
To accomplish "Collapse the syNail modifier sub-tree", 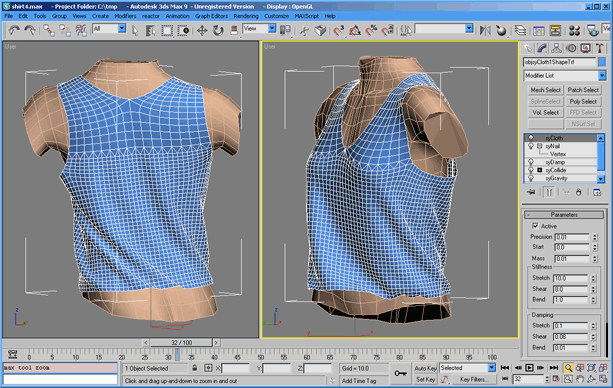I will pyautogui.click(x=540, y=146).
